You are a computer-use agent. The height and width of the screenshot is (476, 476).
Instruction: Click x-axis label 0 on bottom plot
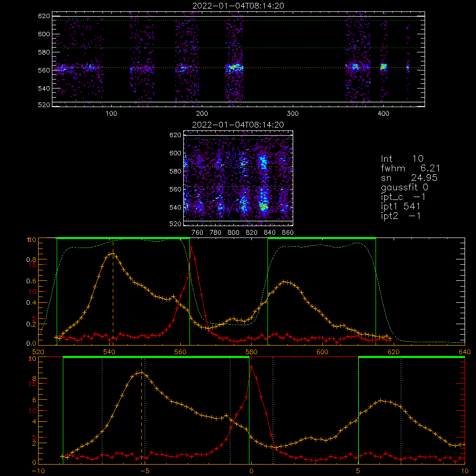[251, 471]
